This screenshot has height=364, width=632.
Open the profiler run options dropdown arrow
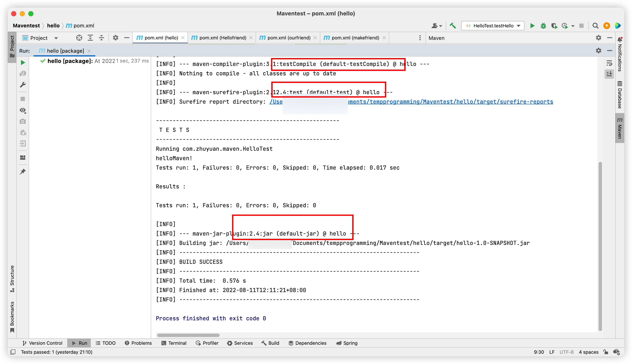(573, 26)
